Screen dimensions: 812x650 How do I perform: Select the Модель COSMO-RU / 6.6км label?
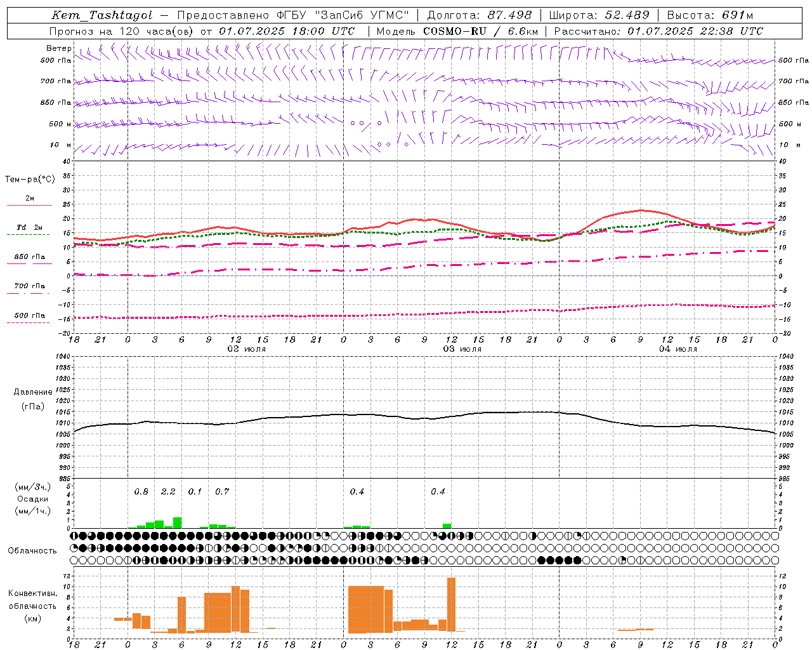457,31
